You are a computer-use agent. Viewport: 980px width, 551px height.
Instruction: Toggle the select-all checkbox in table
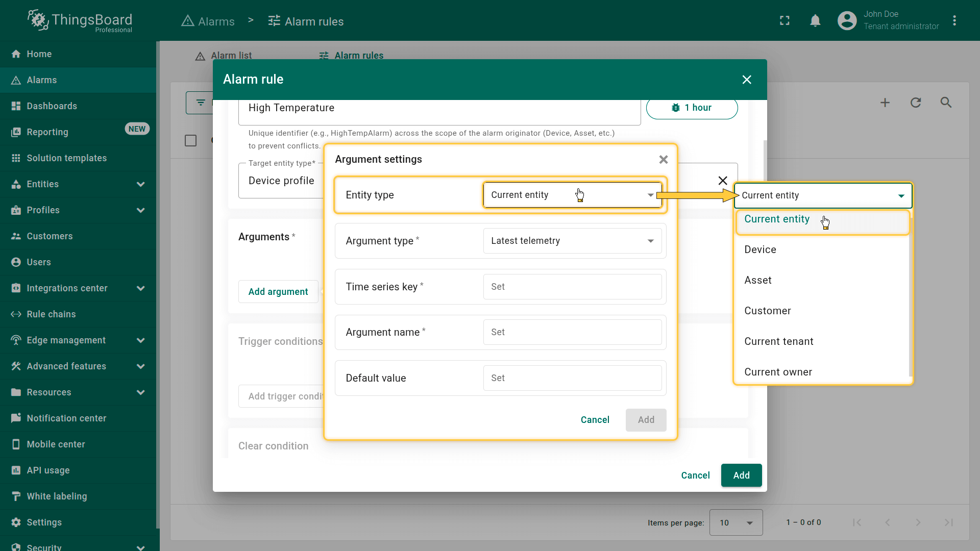coord(190,140)
